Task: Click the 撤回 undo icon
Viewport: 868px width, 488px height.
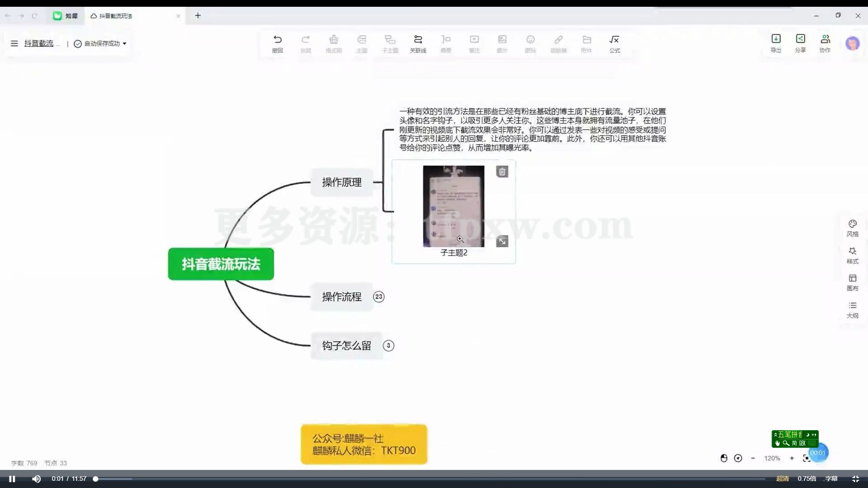Action: 277,44
